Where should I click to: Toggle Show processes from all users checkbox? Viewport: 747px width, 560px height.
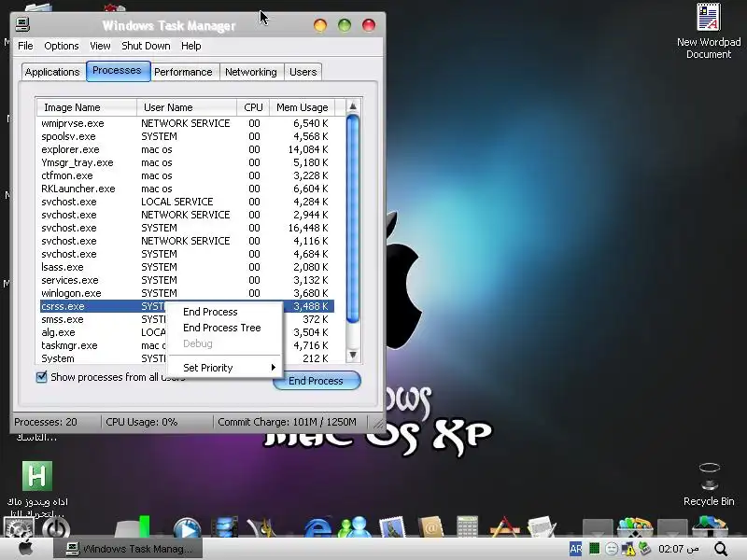41,377
